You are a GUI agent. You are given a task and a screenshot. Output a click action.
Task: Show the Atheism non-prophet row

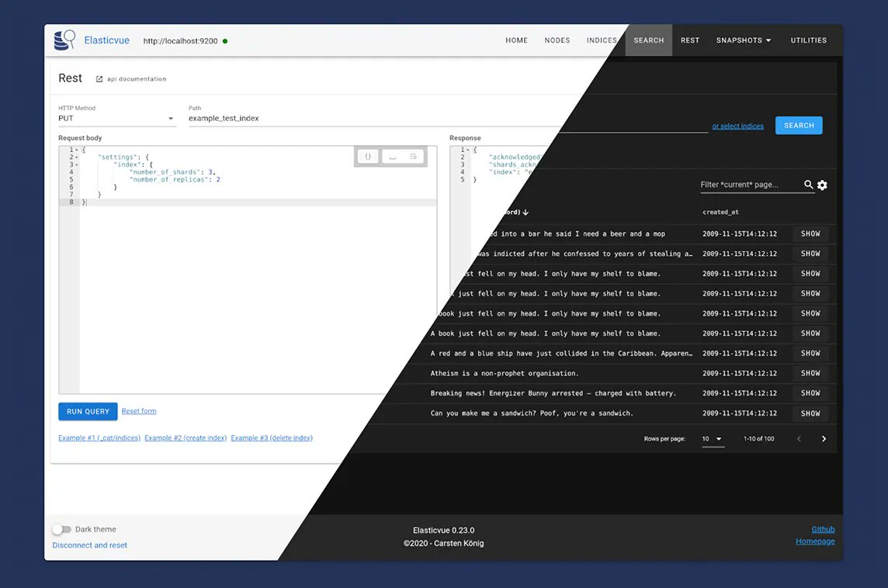coord(810,373)
